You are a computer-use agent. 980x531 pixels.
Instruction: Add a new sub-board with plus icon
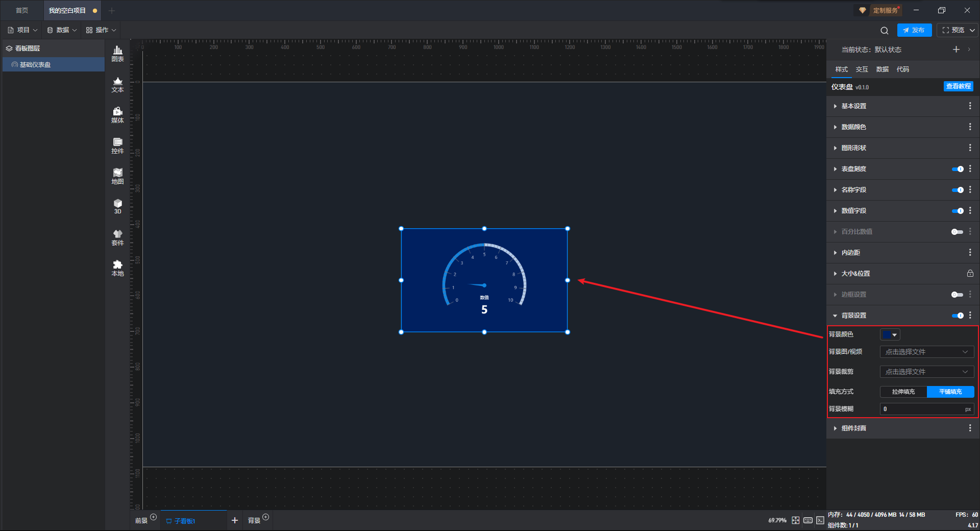[235, 520]
